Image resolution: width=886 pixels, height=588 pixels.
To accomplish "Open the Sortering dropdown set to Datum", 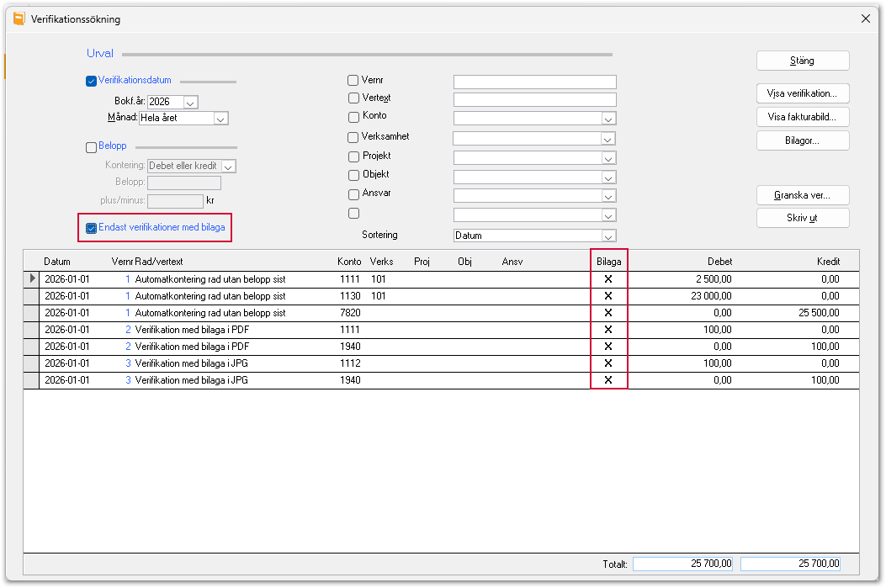I will (608, 236).
